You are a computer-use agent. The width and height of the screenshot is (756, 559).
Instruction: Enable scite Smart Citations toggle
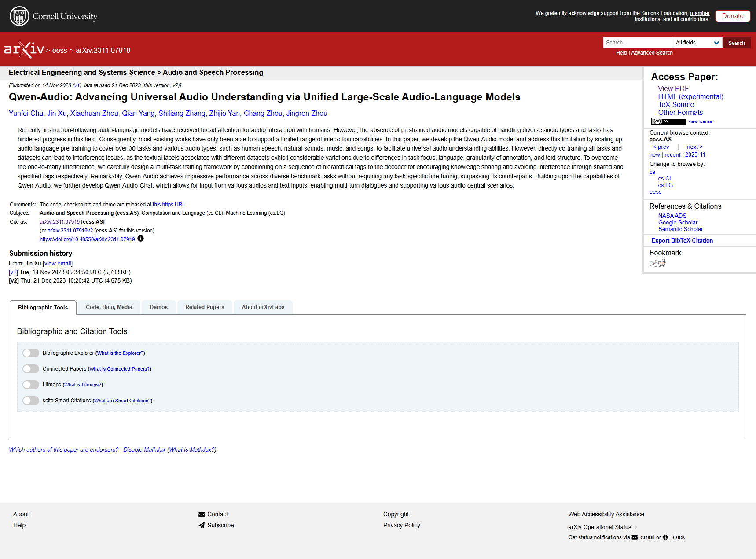tap(31, 401)
